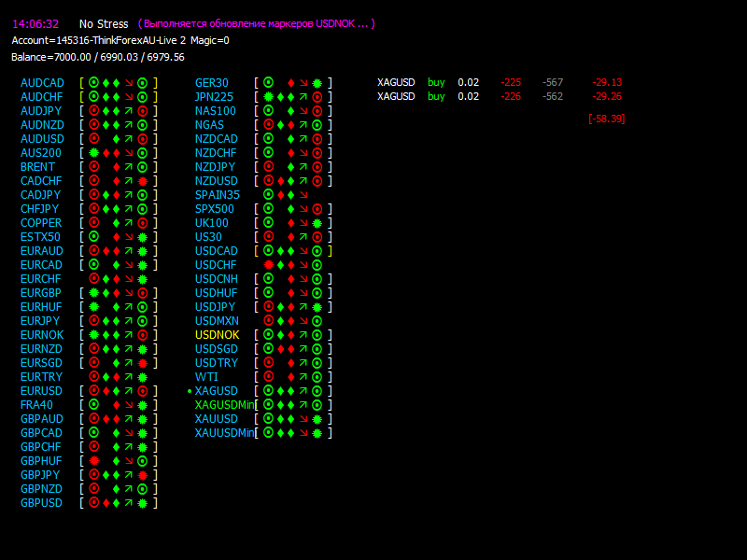Click the green starburst marker in JPN225 row
The image size is (747, 560).
coord(268,97)
